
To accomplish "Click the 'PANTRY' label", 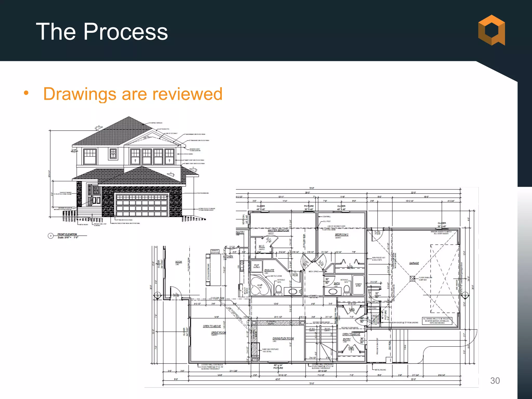I will (x=240, y=232).
